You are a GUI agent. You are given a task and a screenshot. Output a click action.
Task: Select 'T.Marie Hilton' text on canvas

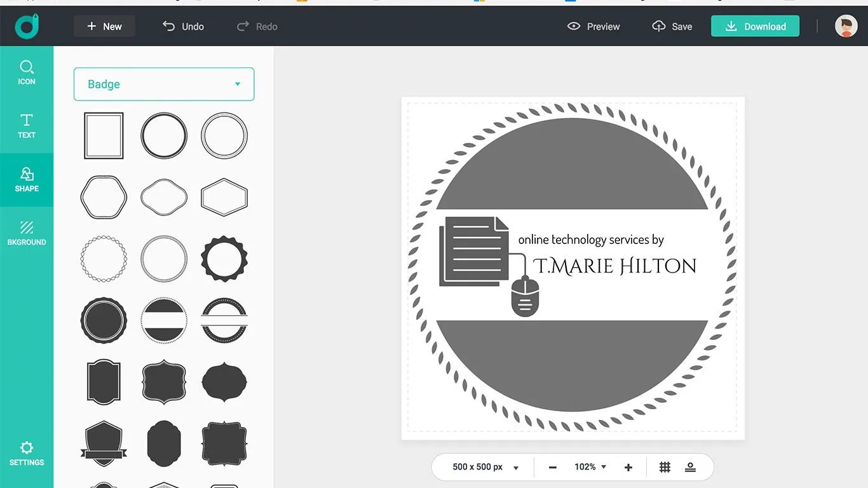615,266
